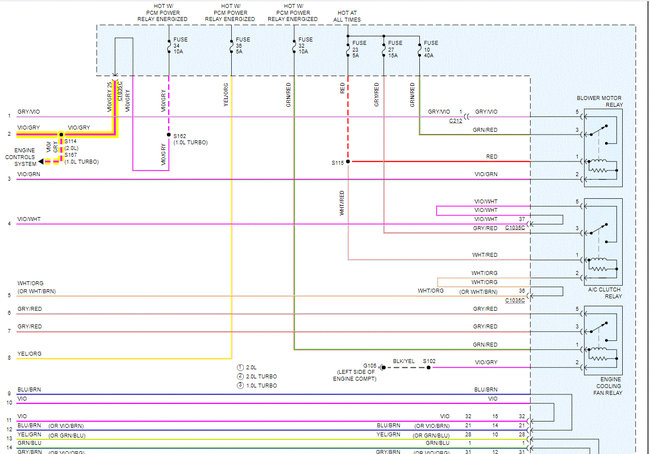Screen dimensions: 650x454
Task: Click the YEL/GRN label at left of wire 13
Action: point(29,435)
